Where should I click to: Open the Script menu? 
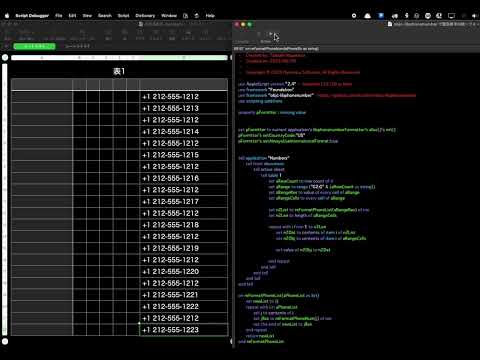tap(123, 16)
